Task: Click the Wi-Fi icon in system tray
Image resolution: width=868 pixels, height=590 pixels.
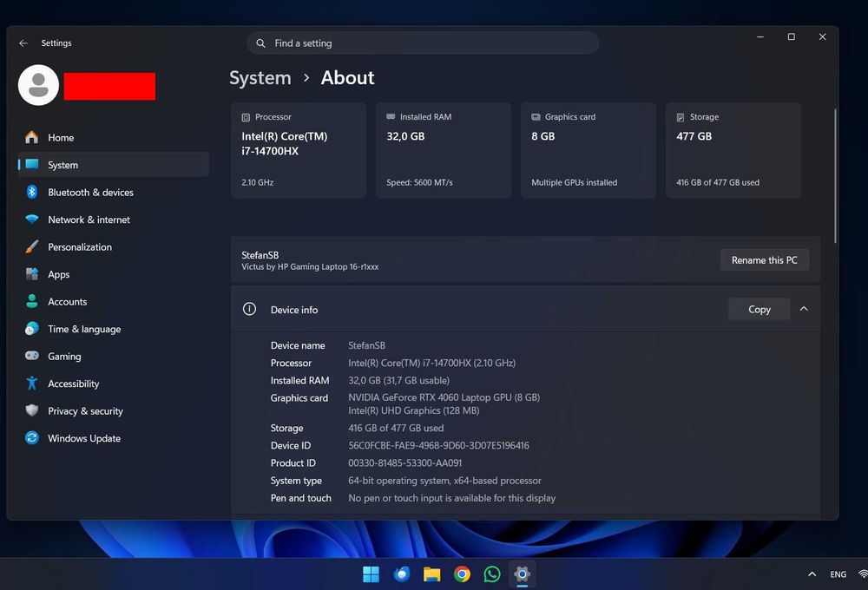Action: tap(863, 574)
